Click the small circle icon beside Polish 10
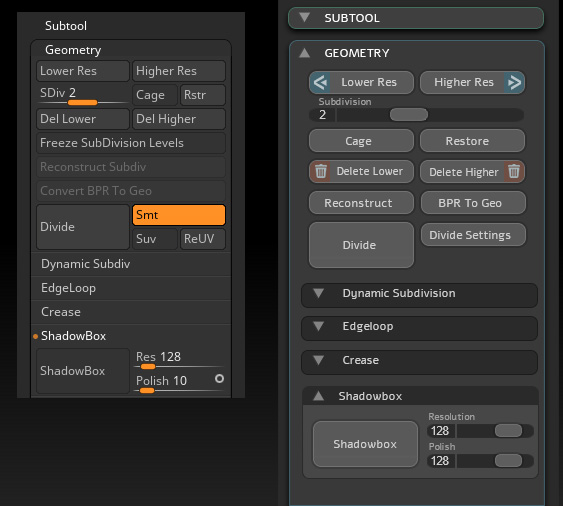 [x=219, y=379]
